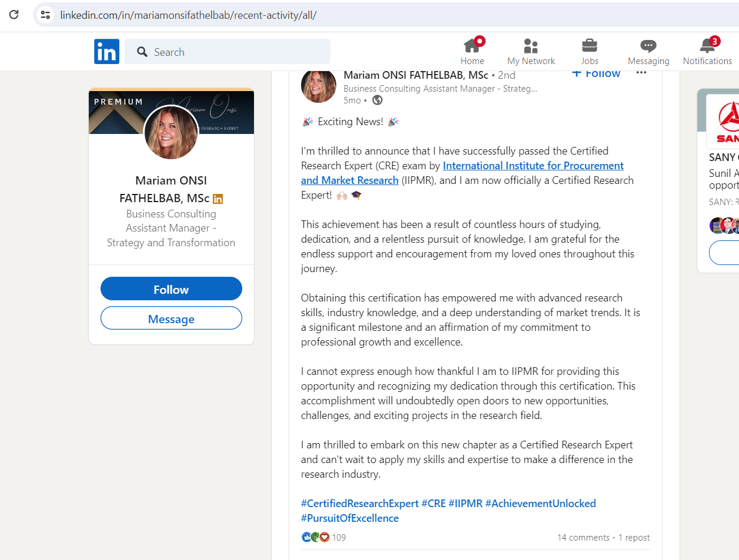The image size is (739, 560).
Task: Click the post's public visibility globe icon
Action: (377, 100)
